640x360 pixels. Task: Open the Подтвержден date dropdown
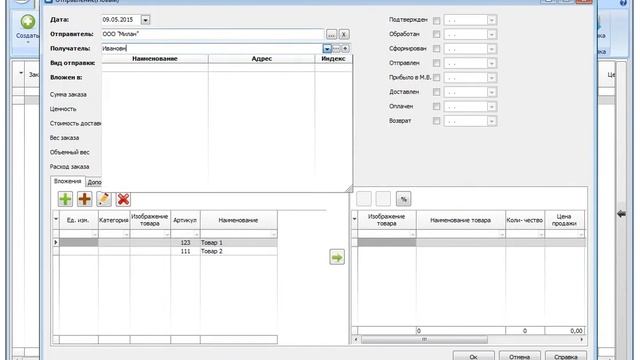491,20
